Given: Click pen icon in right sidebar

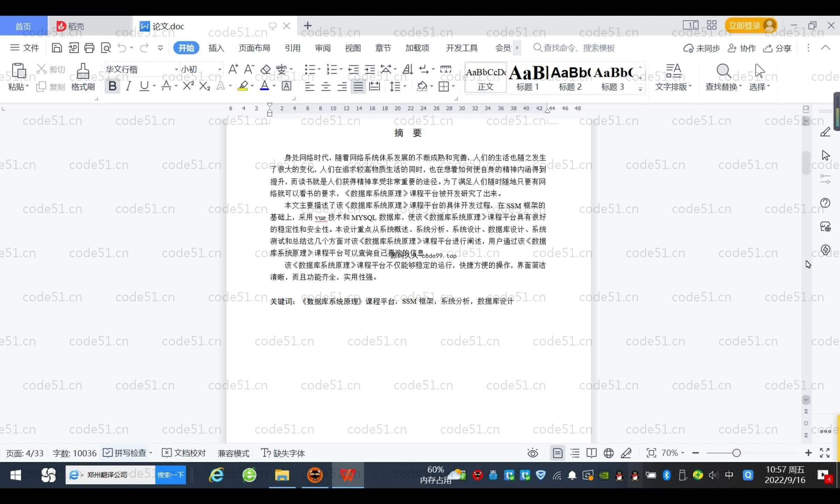Looking at the screenshot, I should click(x=825, y=132).
